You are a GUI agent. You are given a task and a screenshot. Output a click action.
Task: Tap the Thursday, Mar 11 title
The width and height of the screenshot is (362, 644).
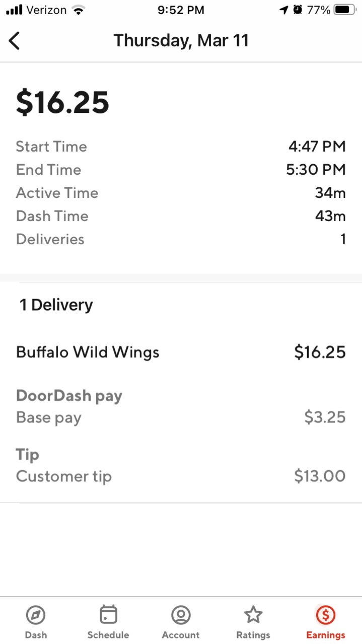(181, 40)
